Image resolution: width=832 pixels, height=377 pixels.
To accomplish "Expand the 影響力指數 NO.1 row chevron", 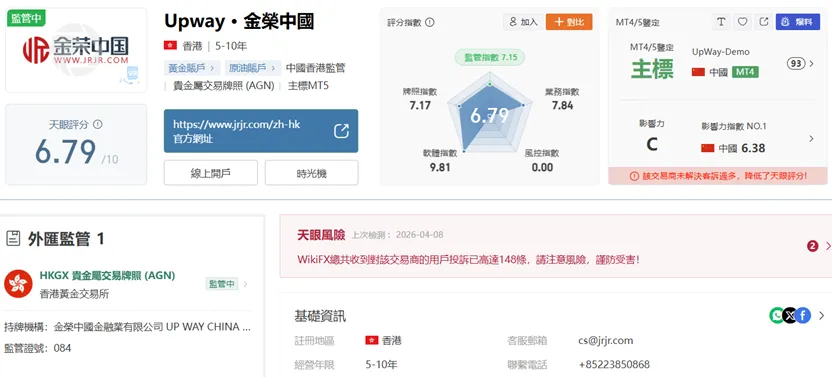I will [x=811, y=139].
